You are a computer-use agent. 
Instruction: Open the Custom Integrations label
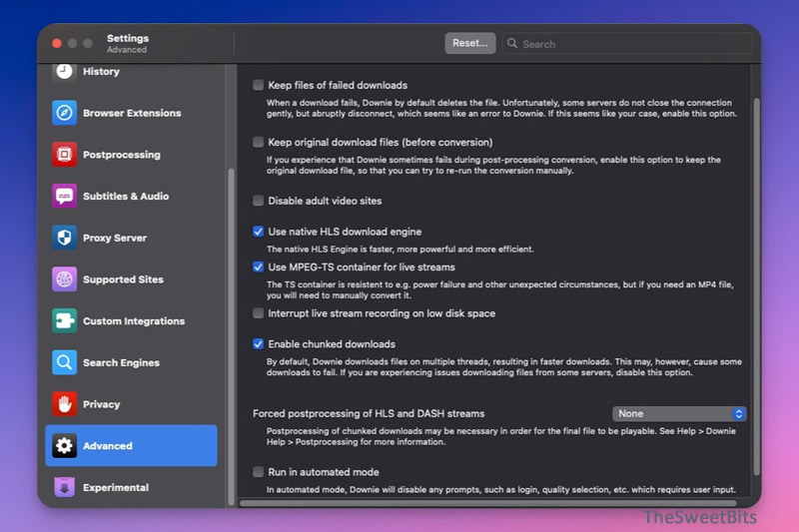coord(134,321)
